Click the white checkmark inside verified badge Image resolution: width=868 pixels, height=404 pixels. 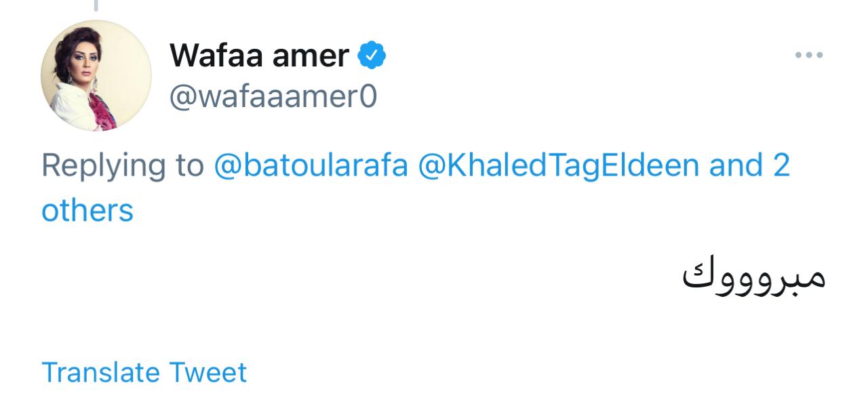[x=372, y=56]
